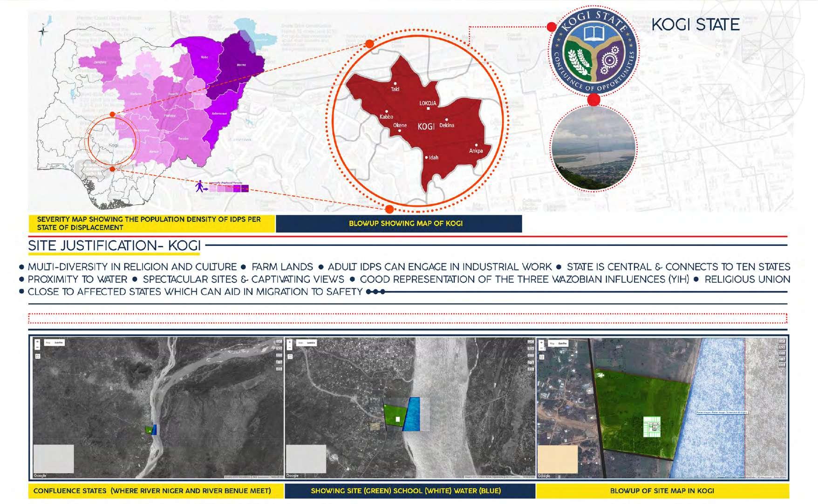Image resolution: width=818 pixels, height=504 pixels.
Task: Click the compass rose on the Nigeria map
Action: pos(42,31)
